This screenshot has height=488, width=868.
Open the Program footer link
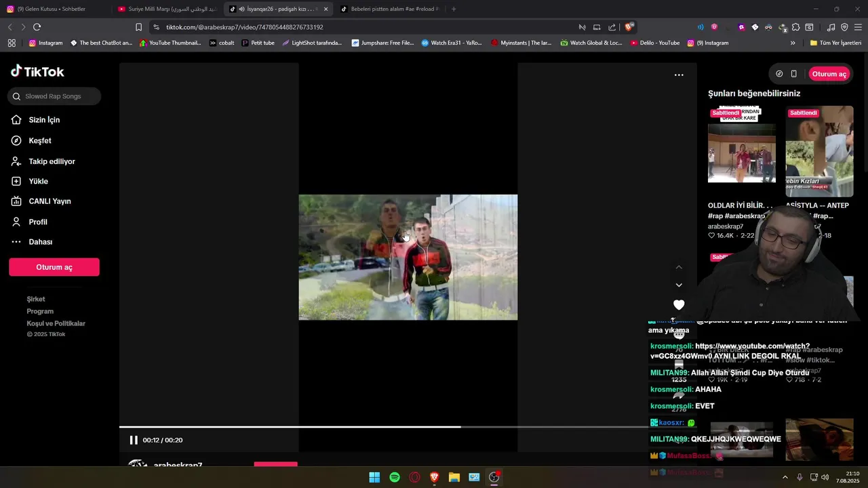(40, 311)
